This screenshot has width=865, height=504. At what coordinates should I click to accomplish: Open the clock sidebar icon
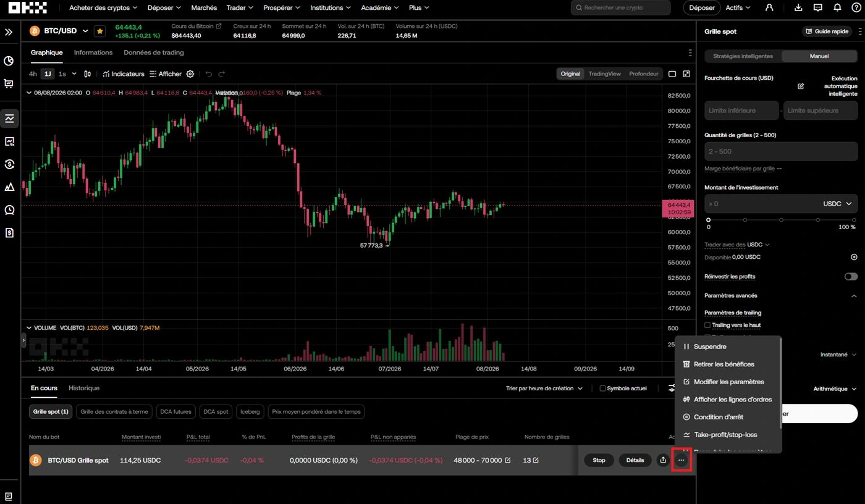click(9, 210)
